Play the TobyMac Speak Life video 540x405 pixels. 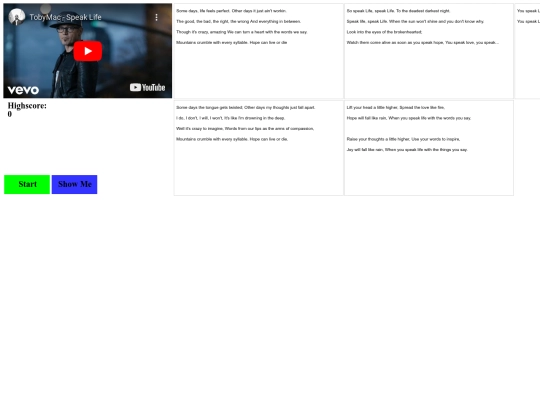tap(87, 51)
